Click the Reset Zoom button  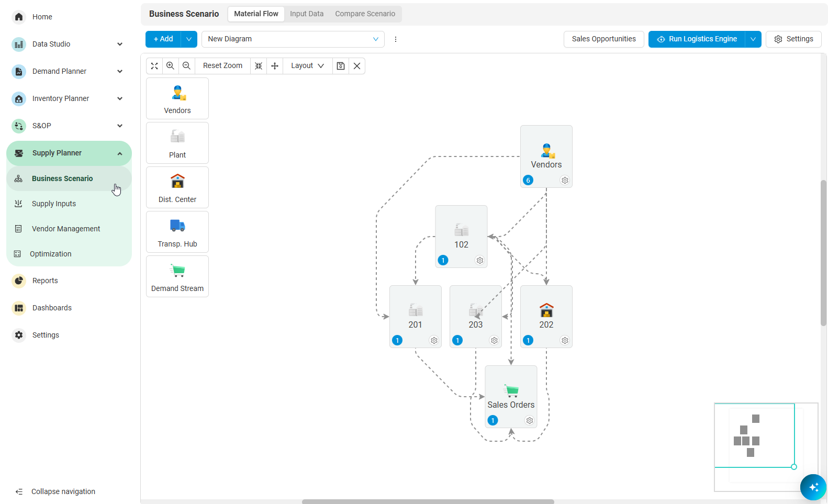point(222,66)
